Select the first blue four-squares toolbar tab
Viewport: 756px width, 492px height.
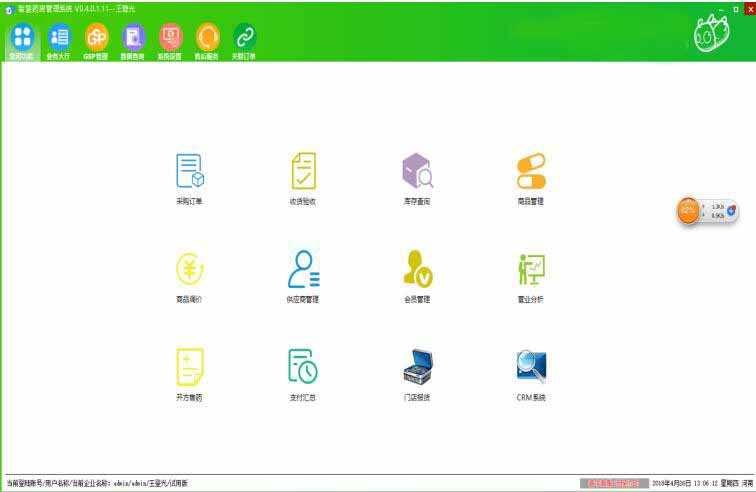click(22, 41)
